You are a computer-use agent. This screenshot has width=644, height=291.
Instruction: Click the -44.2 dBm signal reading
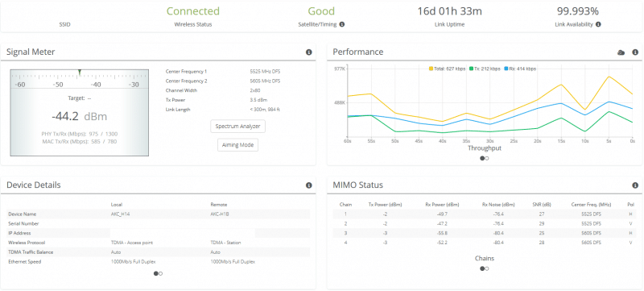(79, 116)
